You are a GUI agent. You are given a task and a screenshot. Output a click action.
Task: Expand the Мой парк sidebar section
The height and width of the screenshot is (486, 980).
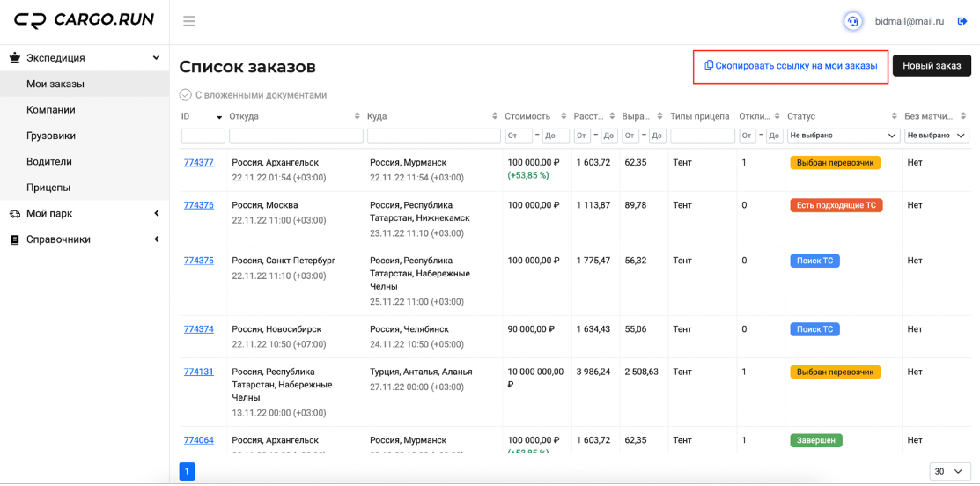[85, 214]
